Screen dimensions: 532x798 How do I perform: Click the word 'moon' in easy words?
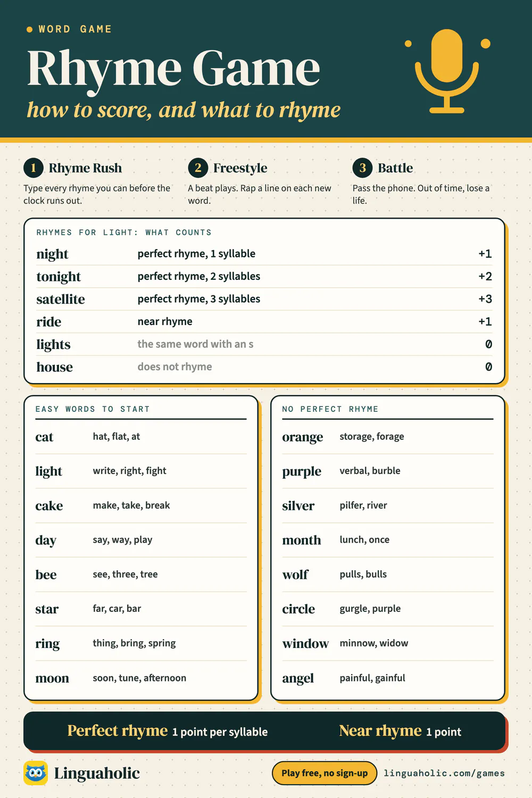(52, 679)
